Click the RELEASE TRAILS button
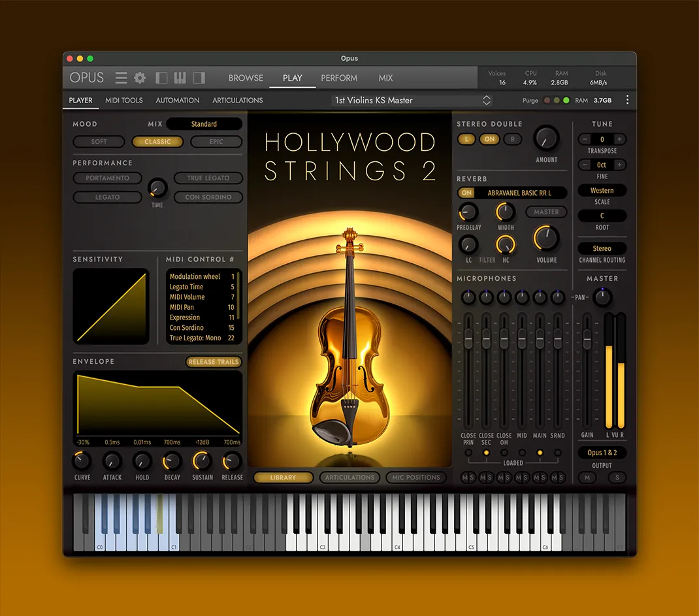This screenshot has height=616, width=699. tap(214, 362)
